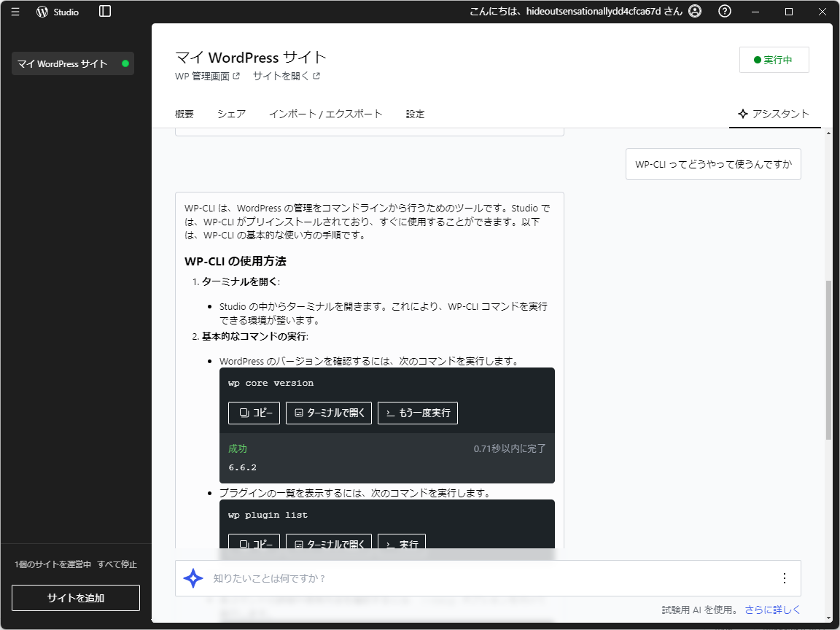Click the WordPress Studio logo

(x=42, y=12)
